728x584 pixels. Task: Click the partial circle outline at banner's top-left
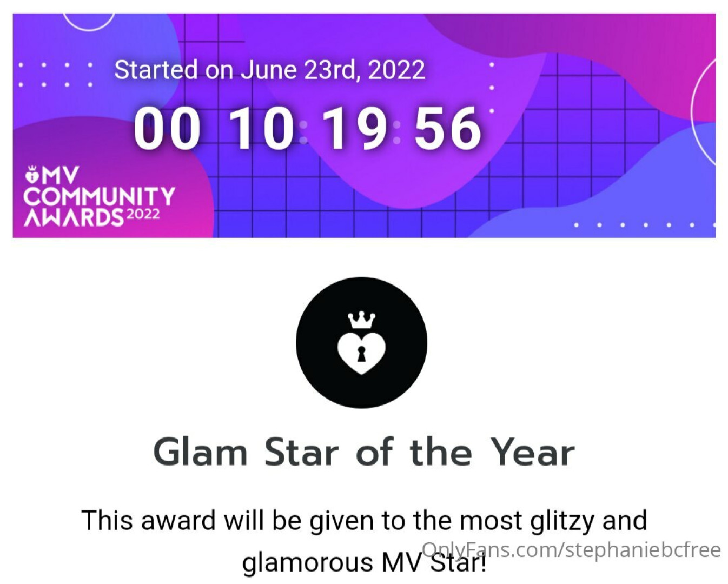tap(89, 23)
